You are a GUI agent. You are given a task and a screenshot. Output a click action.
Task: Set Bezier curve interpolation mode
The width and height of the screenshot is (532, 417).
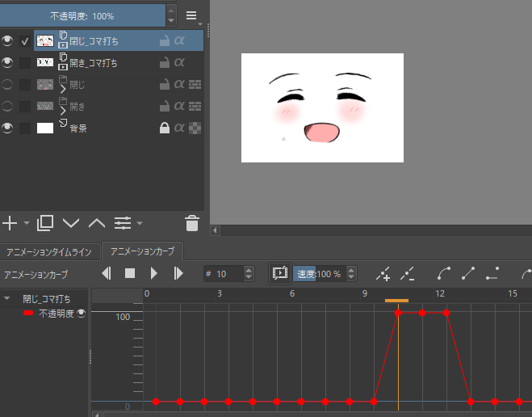(x=444, y=274)
